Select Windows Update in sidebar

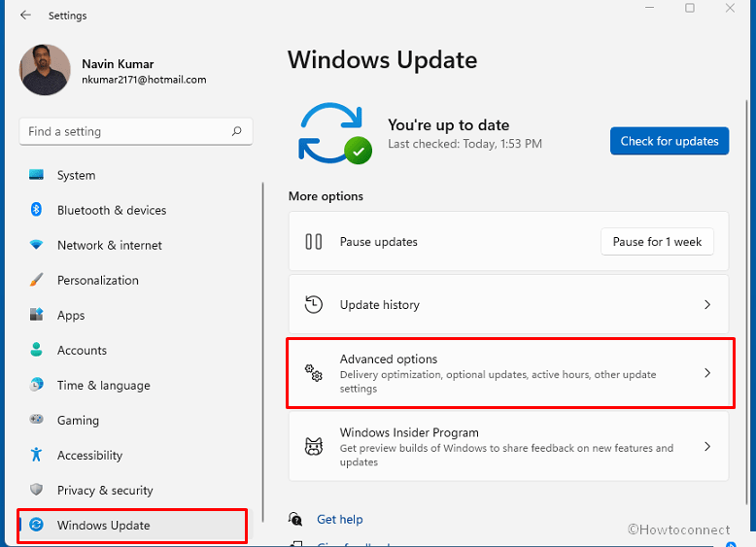click(x=133, y=526)
